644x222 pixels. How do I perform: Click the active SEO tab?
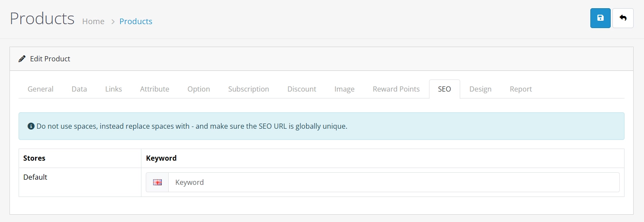pos(445,89)
